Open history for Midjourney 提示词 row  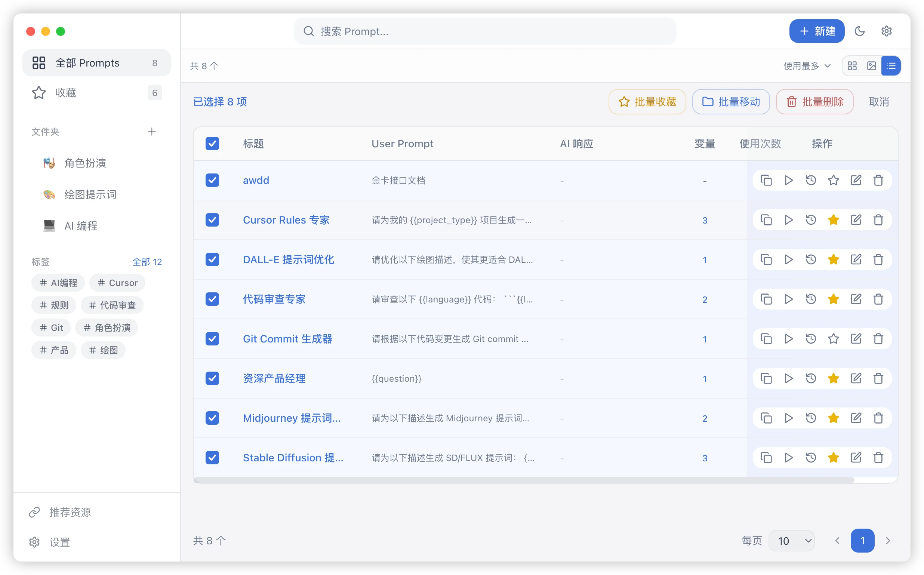pos(811,418)
